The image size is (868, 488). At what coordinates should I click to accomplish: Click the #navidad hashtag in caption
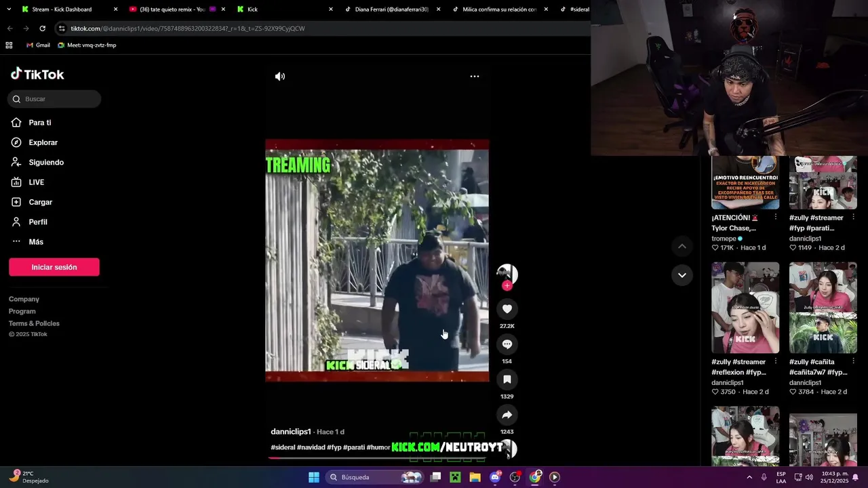311,447
